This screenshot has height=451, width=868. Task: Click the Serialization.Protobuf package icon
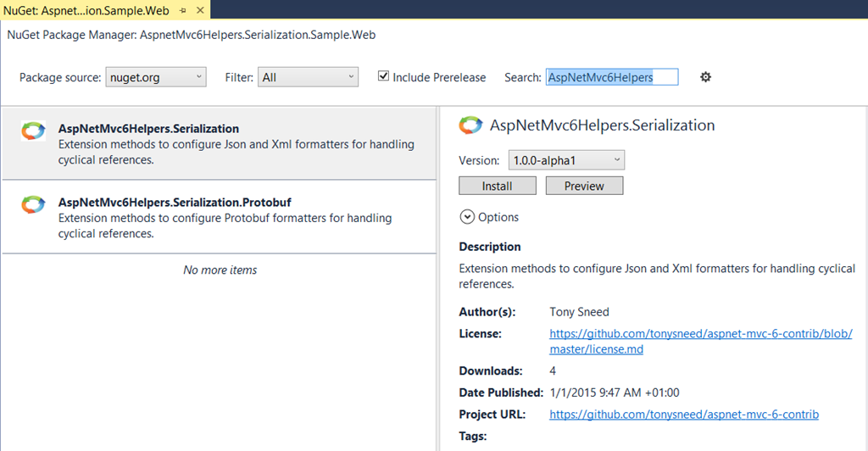point(33,204)
